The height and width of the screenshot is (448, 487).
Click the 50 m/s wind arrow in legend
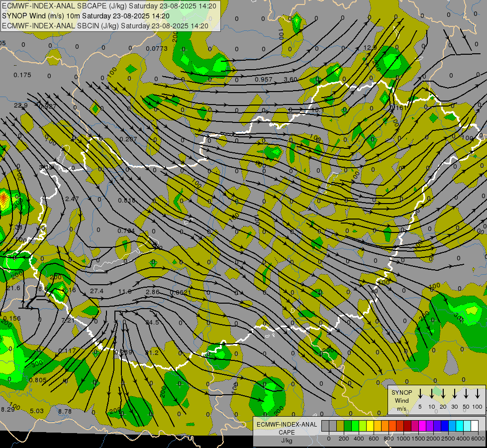coord(466,394)
